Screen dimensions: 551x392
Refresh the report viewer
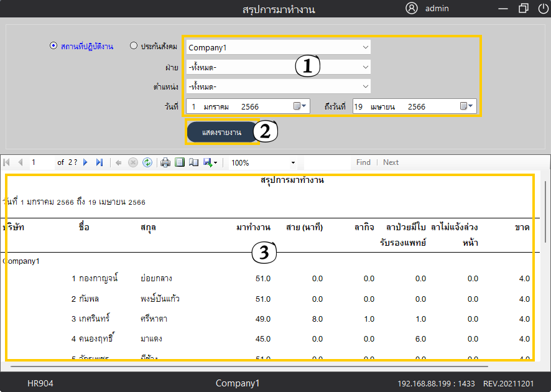(147, 162)
